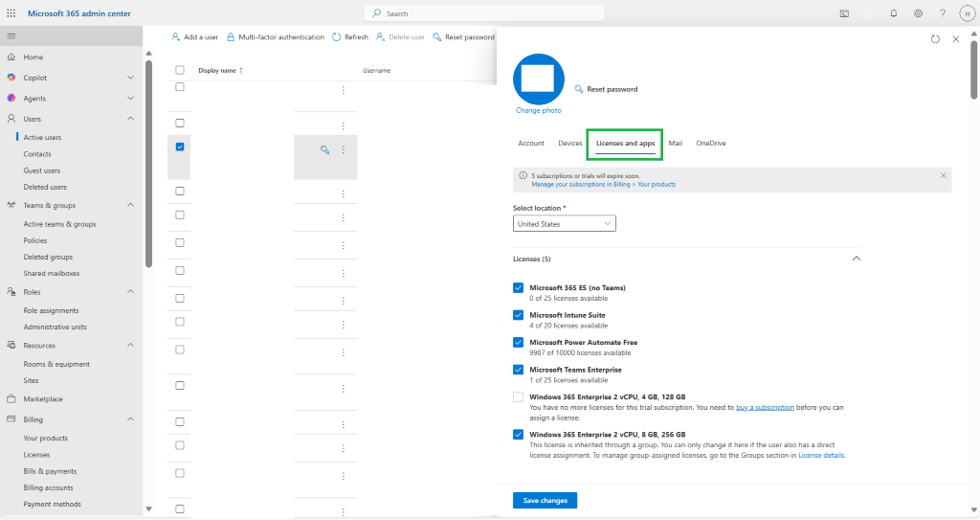Uncheck Microsoft Power Automate Free license
The height and width of the screenshot is (520, 980).
tap(518, 342)
